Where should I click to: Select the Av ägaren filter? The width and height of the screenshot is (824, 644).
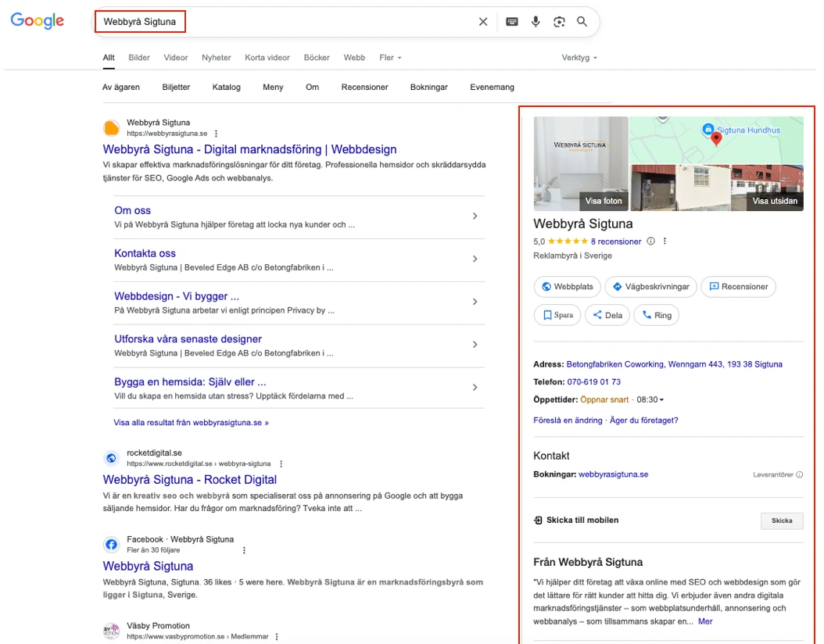[x=121, y=88]
